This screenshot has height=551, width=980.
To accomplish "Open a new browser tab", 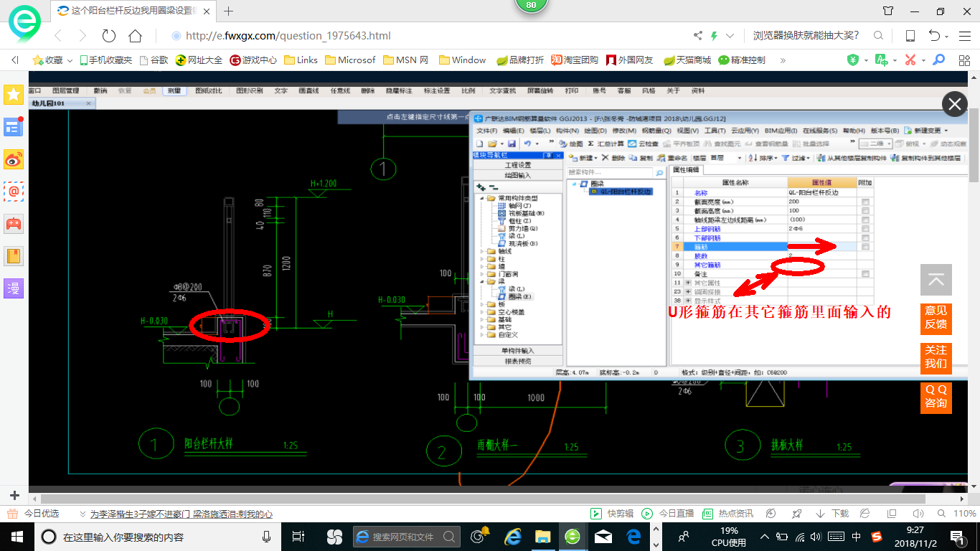I will tap(229, 11).
